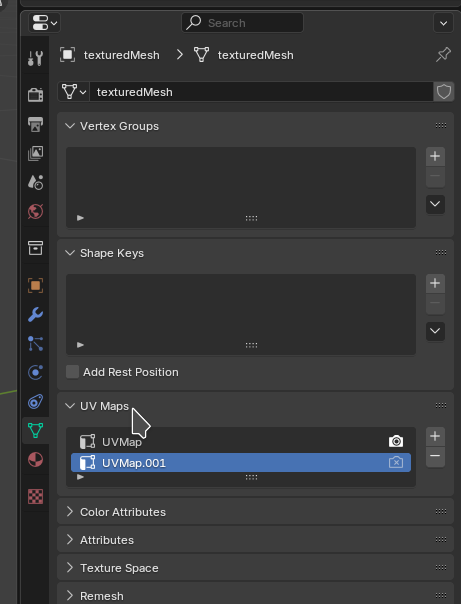This screenshot has width=461, height=604.
Task: Select the UVMap list entry
Action: pos(241,441)
